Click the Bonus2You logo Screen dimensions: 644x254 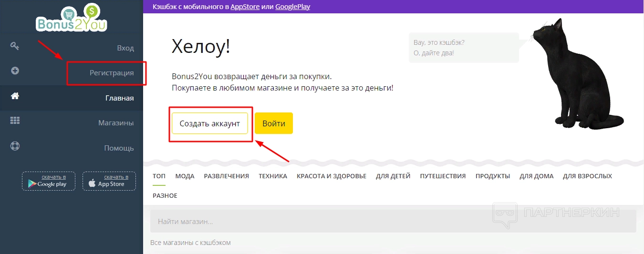[72, 19]
